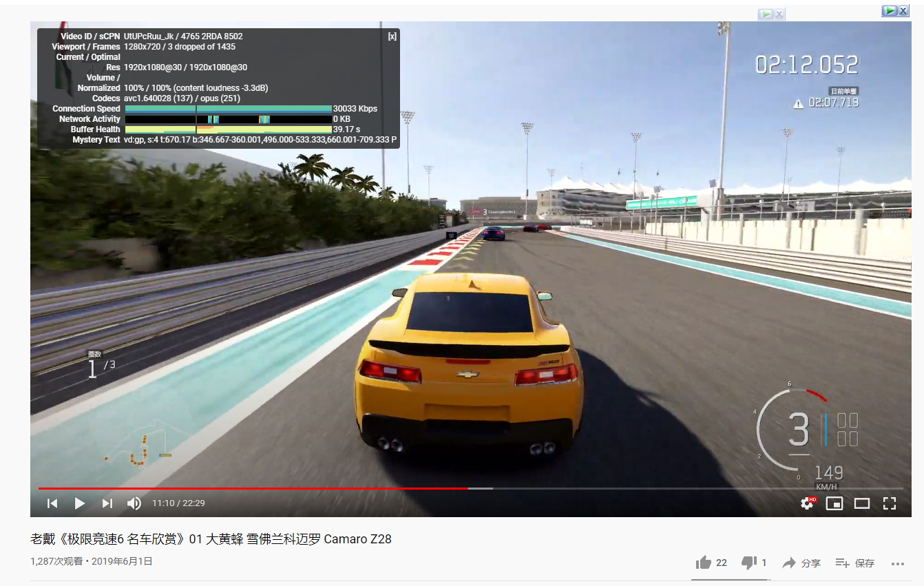Mute the video with the speaker icon
Image resolution: width=924 pixels, height=586 pixels.
pyautogui.click(x=134, y=503)
